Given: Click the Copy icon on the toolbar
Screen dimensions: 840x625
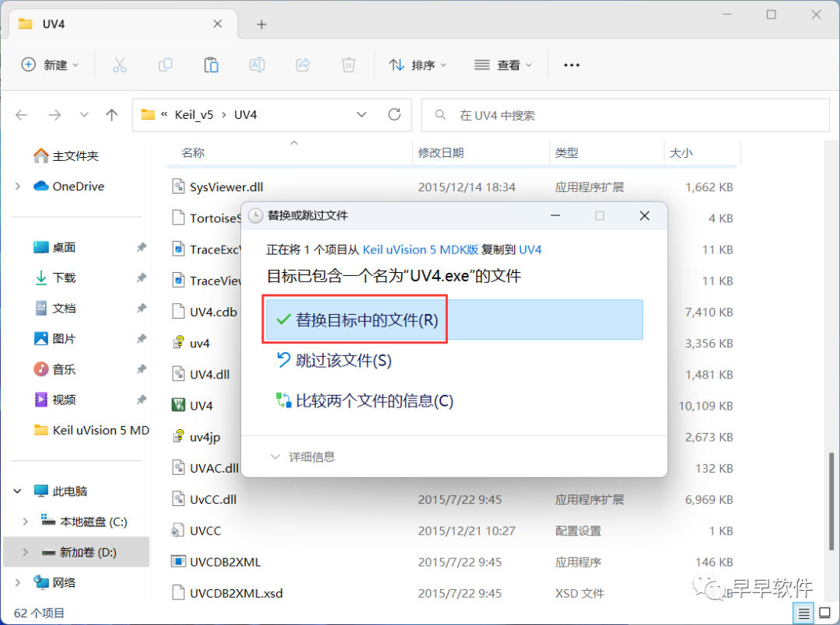Looking at the screenshot, I should click(x=165, y=65).
